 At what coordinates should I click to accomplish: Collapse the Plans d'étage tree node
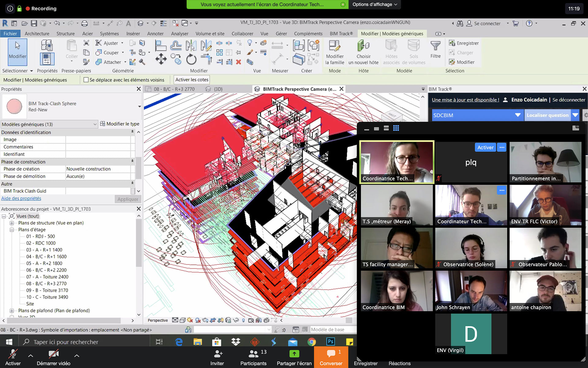[12, 230]
